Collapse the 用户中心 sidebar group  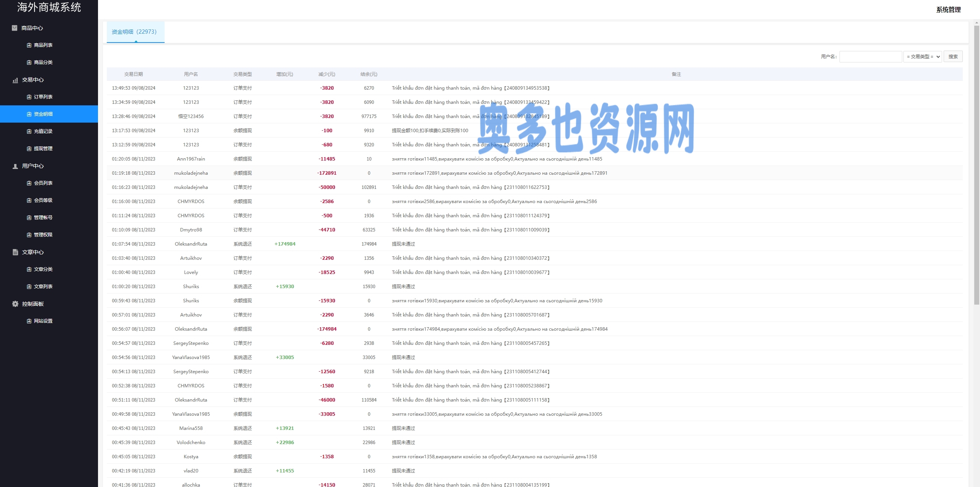33,166
